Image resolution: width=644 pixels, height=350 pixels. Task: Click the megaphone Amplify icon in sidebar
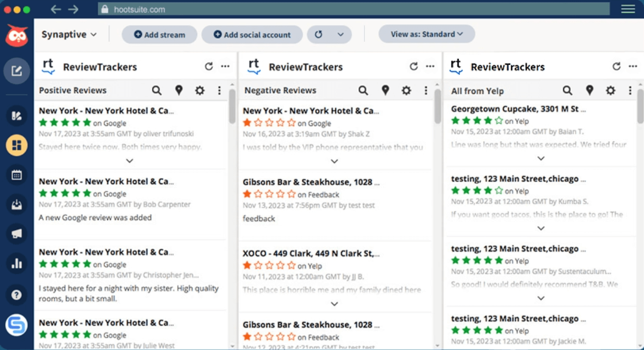click(x=17, y=234)
